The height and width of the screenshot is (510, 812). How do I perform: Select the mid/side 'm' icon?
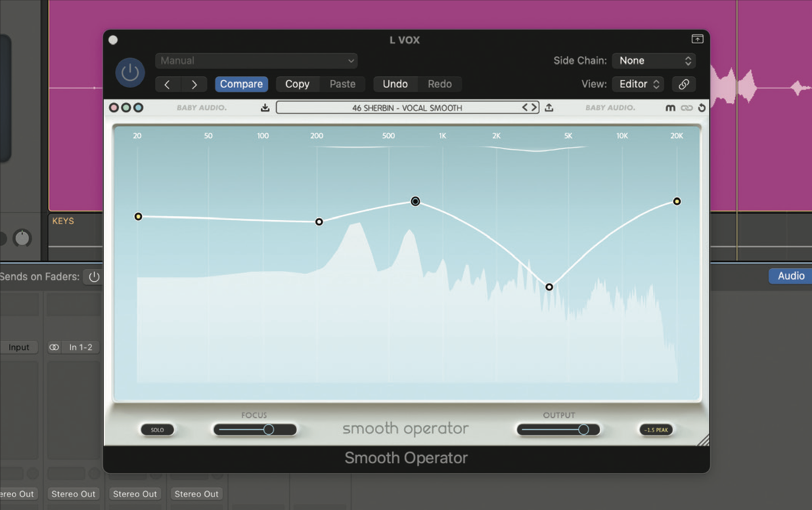point(671,107)
